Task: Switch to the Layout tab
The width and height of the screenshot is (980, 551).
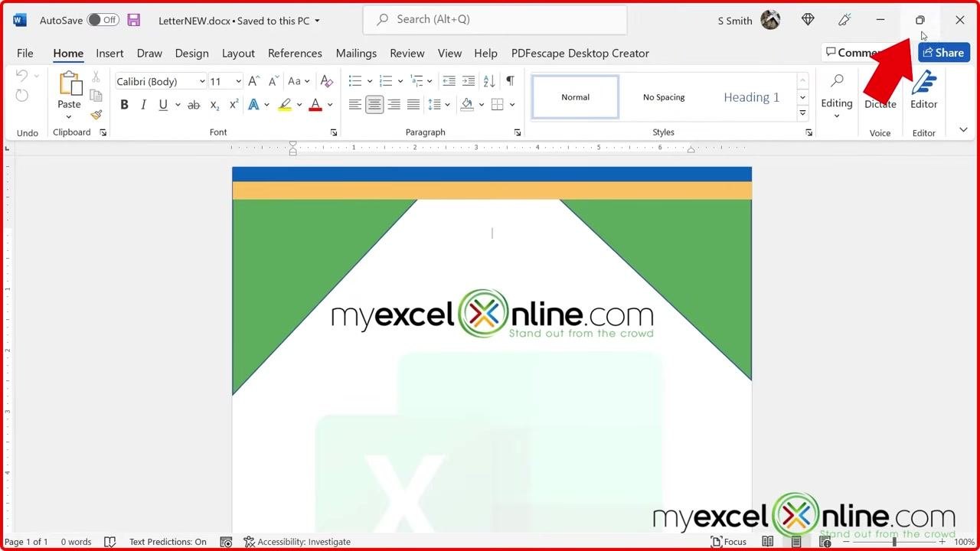Action: (x=238, y=53)
